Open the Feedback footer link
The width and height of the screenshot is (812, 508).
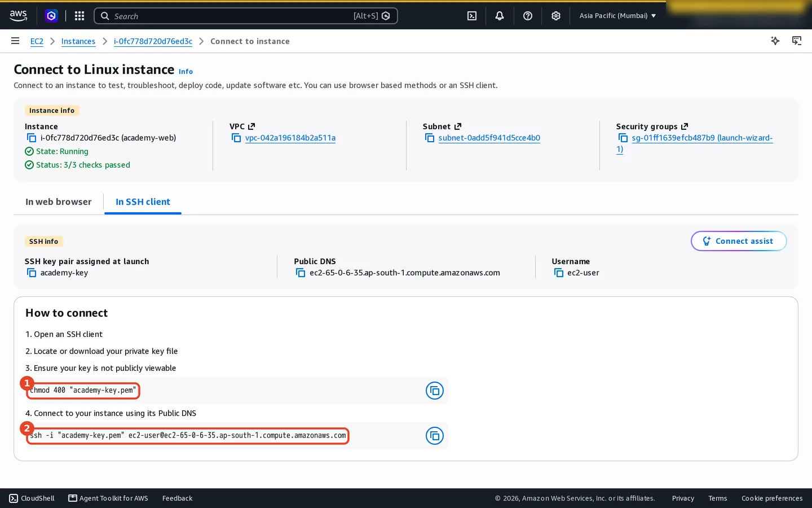click(177, 498)
